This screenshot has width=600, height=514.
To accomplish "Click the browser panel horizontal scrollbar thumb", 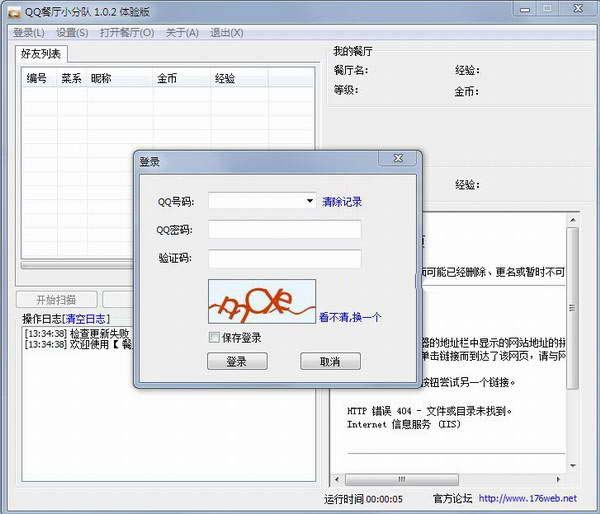I will click(401, 479).
